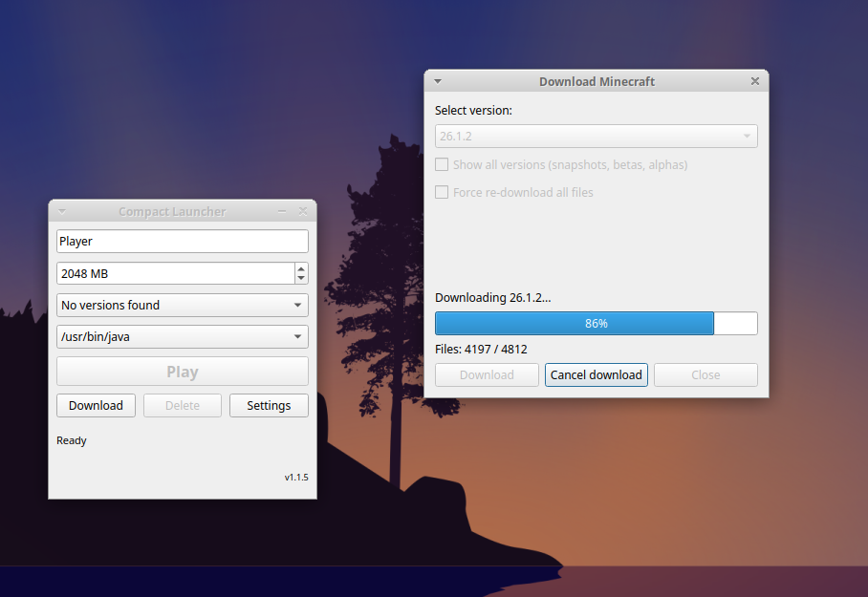Open the Compact Launcher window menu arrow
The height and width of the screenshot is (597, 868).
tap(62, 211)
